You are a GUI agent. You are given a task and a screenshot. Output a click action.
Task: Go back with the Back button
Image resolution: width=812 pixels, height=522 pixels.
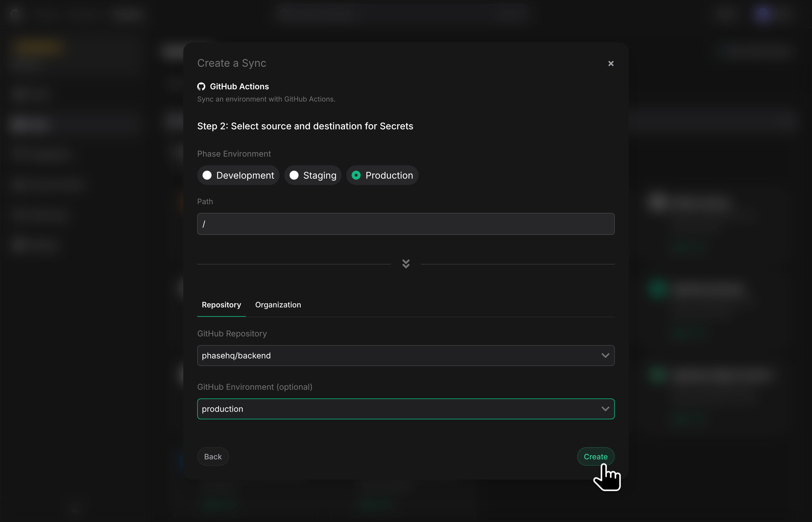[x=213, y=456]
